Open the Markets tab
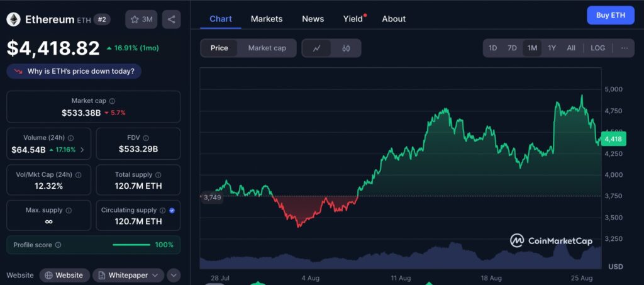Screen dimensions: 644x285 (267, 19)
